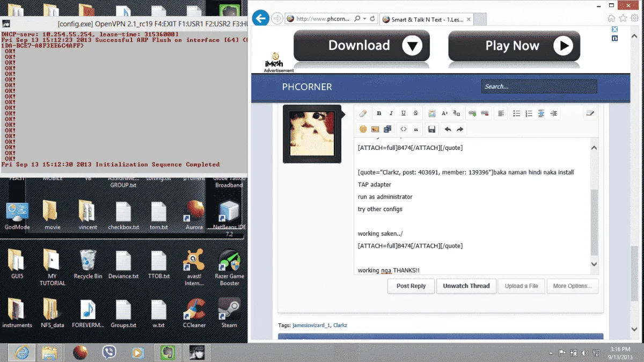The width and height of the screenshot is (644, 362).
Task: Click the More Options button
Action: pos(573,286)
